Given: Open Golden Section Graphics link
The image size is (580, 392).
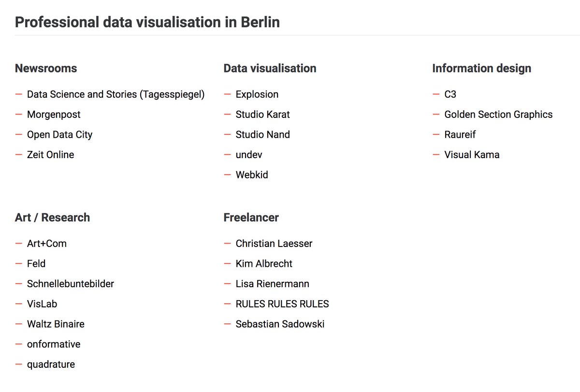Looking at the screenshot, I should coord(498,115).
